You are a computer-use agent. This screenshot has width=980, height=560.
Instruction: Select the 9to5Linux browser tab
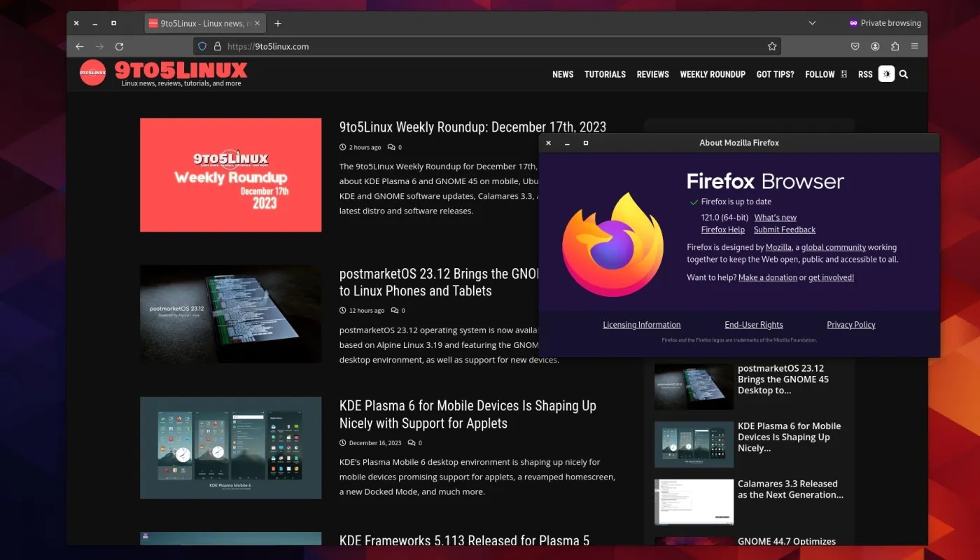[x=203, y=22]
